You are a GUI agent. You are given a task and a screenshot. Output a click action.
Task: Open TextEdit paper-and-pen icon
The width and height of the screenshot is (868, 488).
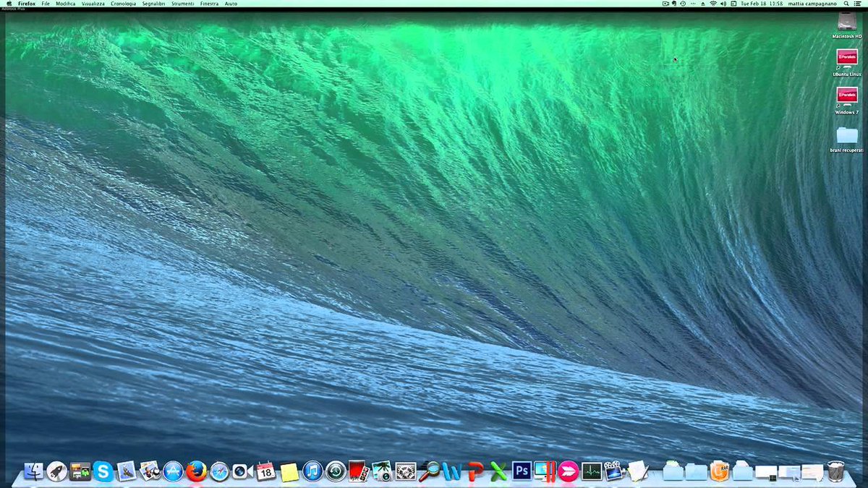(x=638, y=472)
